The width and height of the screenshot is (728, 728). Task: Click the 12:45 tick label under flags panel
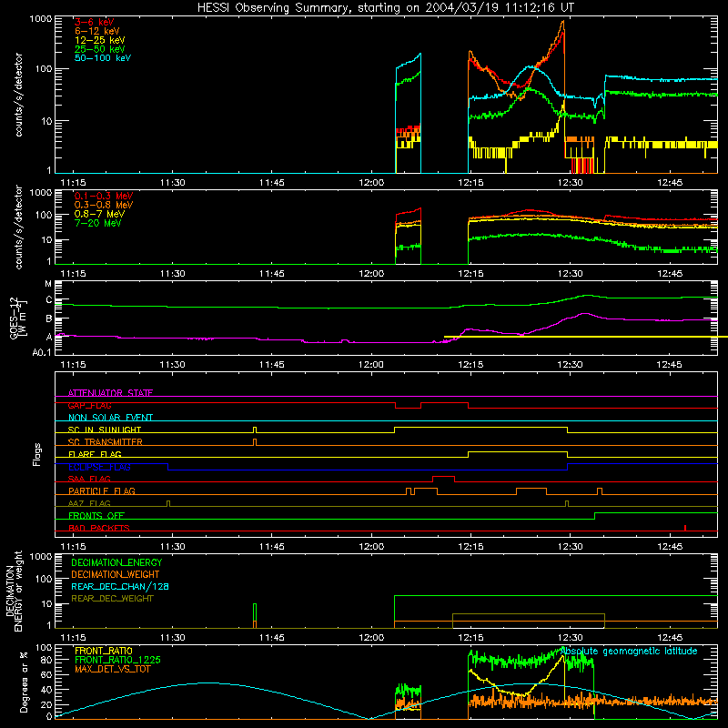[x=670, y=547]
